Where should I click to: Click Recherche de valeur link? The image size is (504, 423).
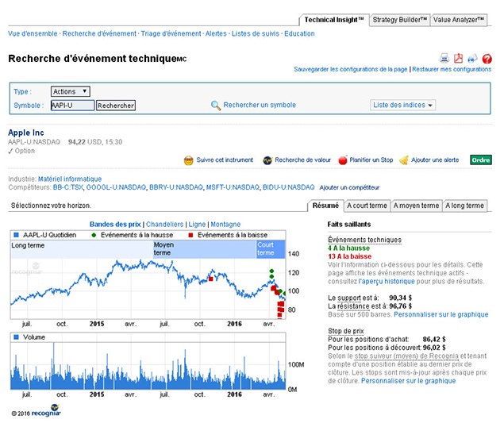pyautogui.click(x=302, y=160)
